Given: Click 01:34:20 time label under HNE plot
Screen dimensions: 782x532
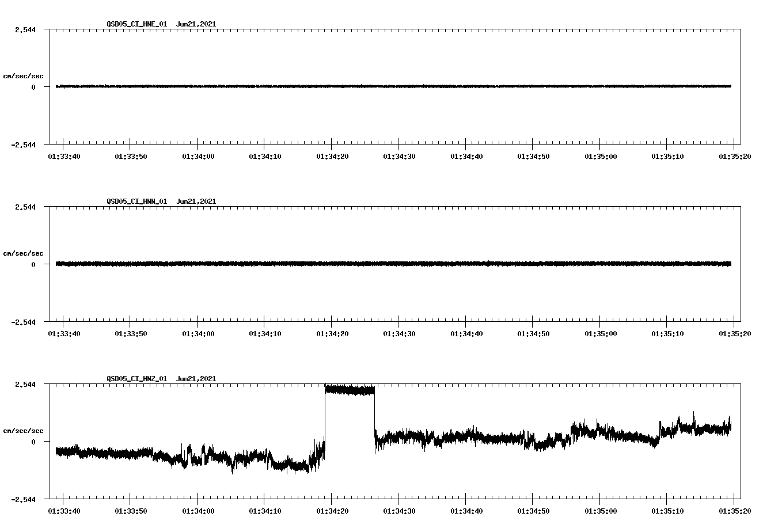Looking at the screenshot, I should point(332,156).
